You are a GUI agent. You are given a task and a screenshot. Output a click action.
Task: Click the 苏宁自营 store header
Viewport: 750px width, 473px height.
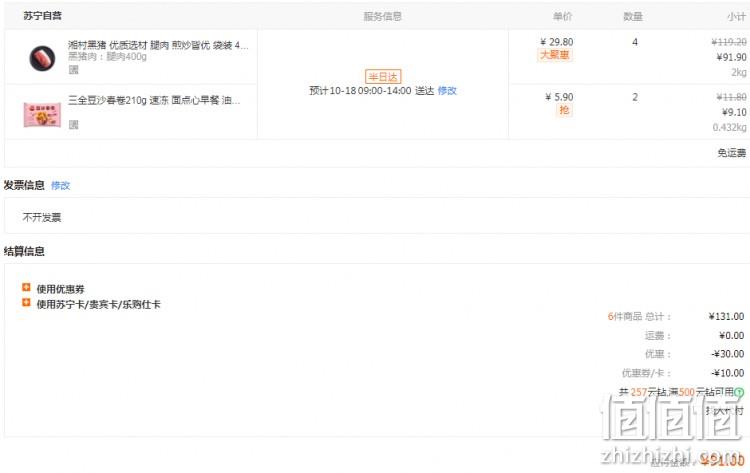(x=42, y=15)
